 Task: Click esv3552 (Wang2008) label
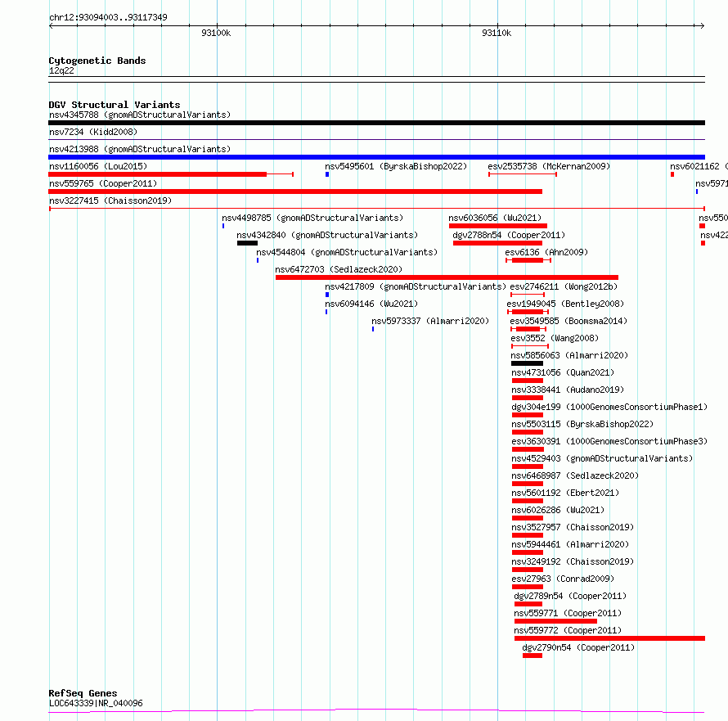coord(555,338)
